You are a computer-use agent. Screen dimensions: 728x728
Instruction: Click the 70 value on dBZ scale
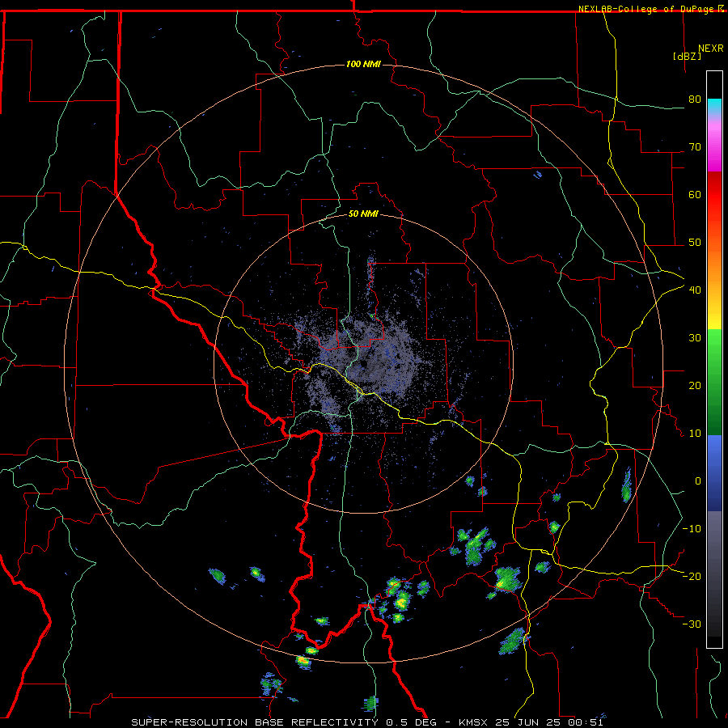(695, 146)
